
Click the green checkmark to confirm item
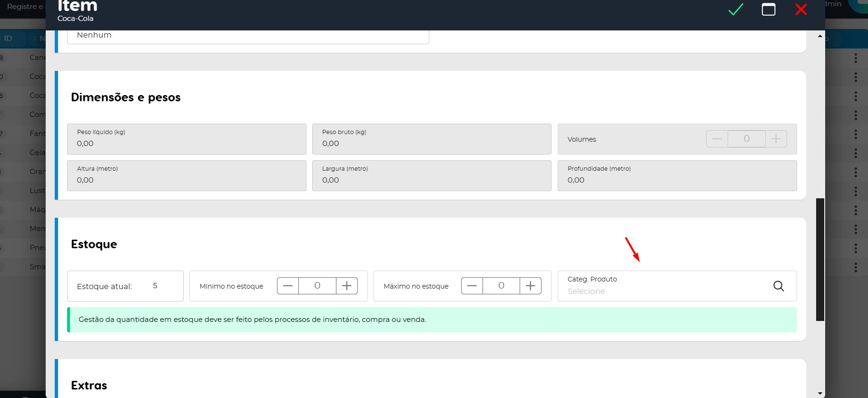tap(735, 10)
